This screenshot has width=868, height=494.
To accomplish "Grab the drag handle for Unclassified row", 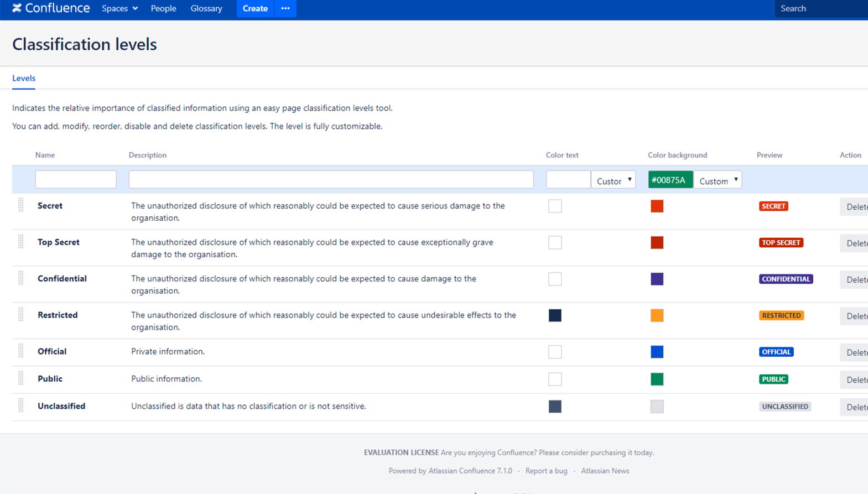I will (21, 405).
